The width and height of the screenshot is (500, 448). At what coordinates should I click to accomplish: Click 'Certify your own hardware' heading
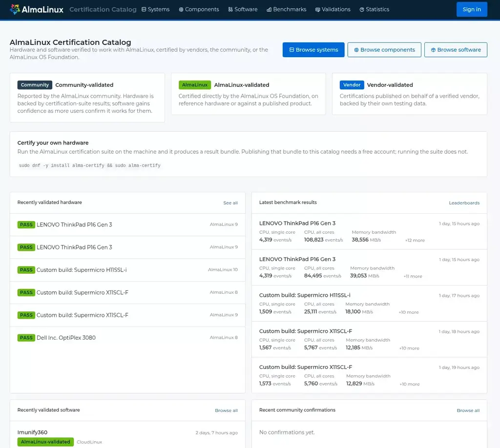pyautogui.click(x=53, y=143)
